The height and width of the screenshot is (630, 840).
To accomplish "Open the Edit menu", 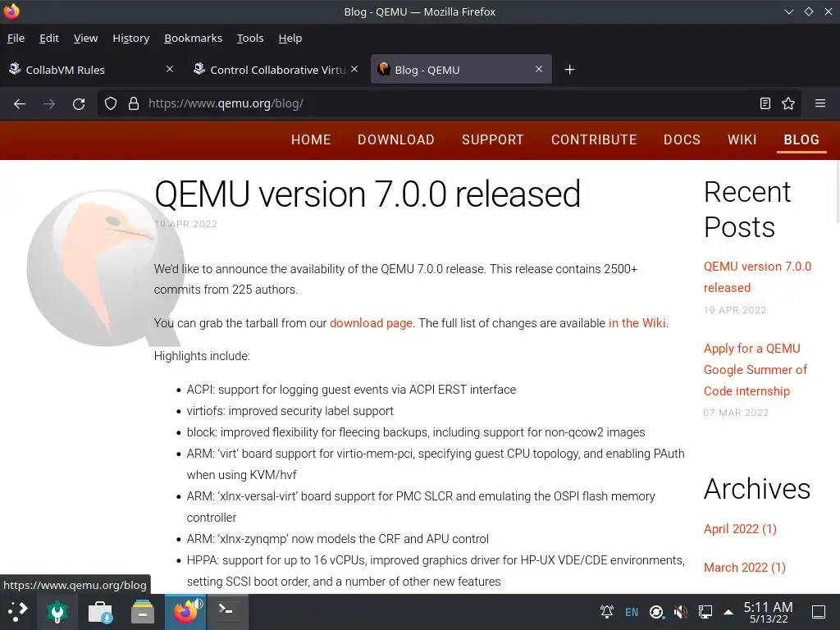I will pos(48,38).
